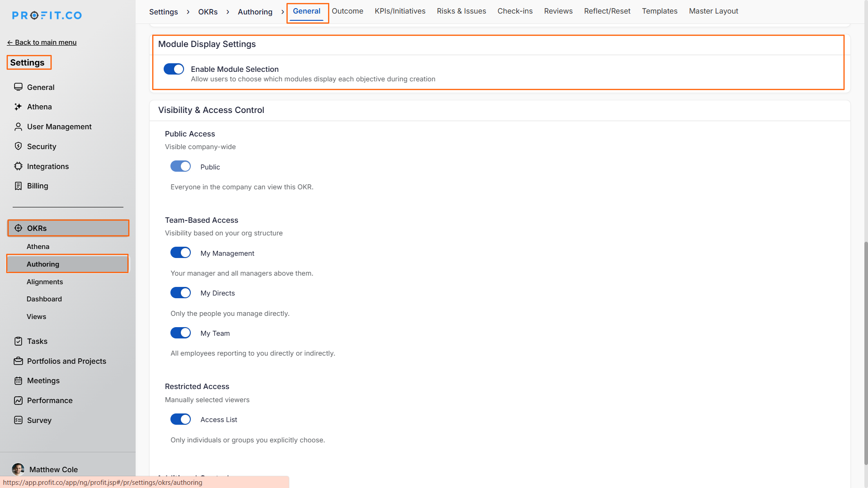Disable the Enable Module Selection toggle
868x488 pixels.
pos(174,69)
